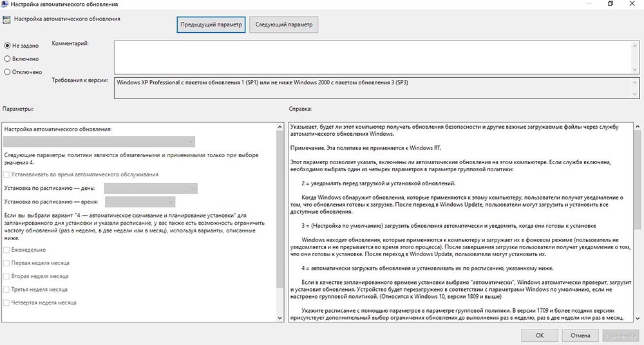
Task: Check "Устанавливать во время автоматического обслуживания"
Action: (x=7, y=174)
